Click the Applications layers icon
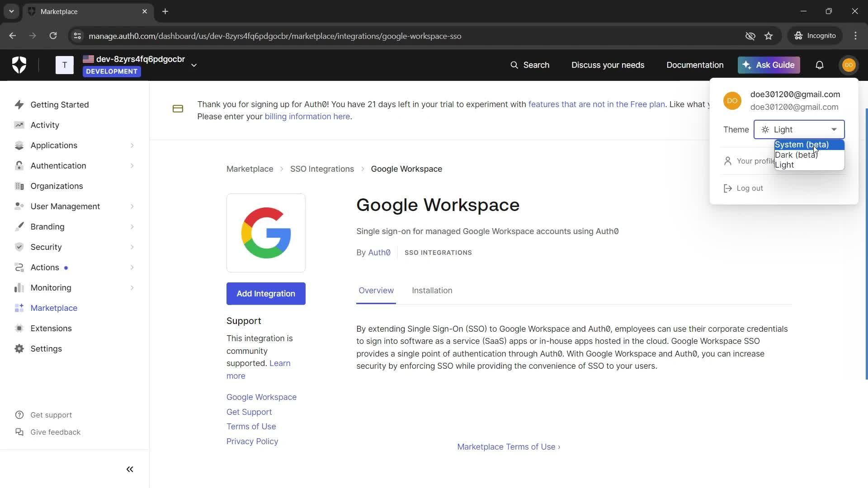Screen dimensions: 868x488 tap(19, 145)
